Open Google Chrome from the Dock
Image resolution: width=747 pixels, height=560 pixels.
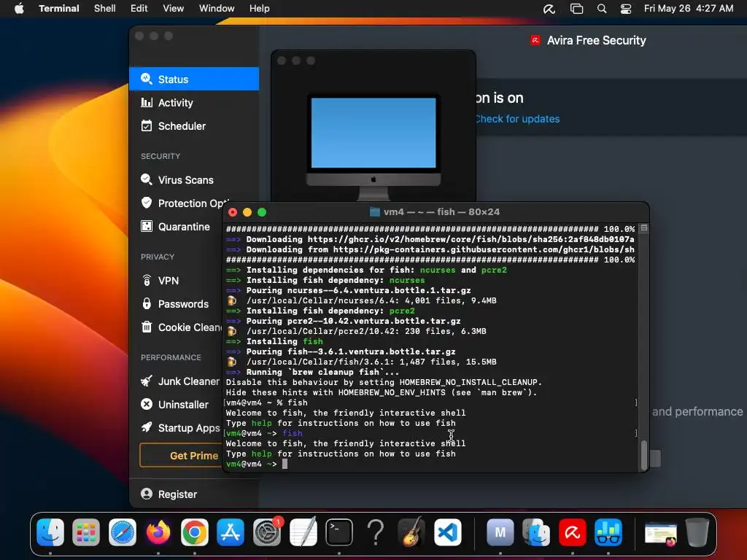[x=194, y=532]
